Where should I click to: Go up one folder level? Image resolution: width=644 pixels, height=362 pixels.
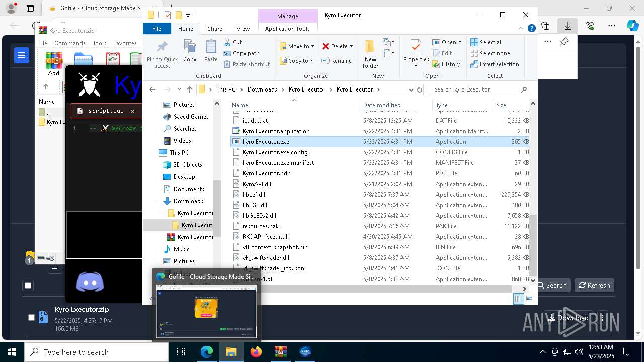point(189,89)
